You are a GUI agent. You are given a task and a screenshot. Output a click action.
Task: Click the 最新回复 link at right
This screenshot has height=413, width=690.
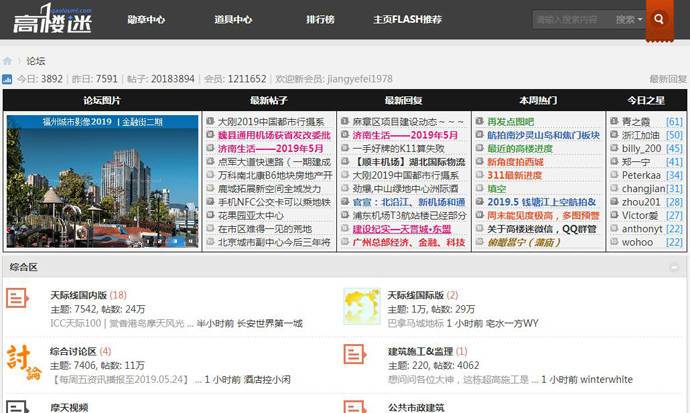point(668,79)
